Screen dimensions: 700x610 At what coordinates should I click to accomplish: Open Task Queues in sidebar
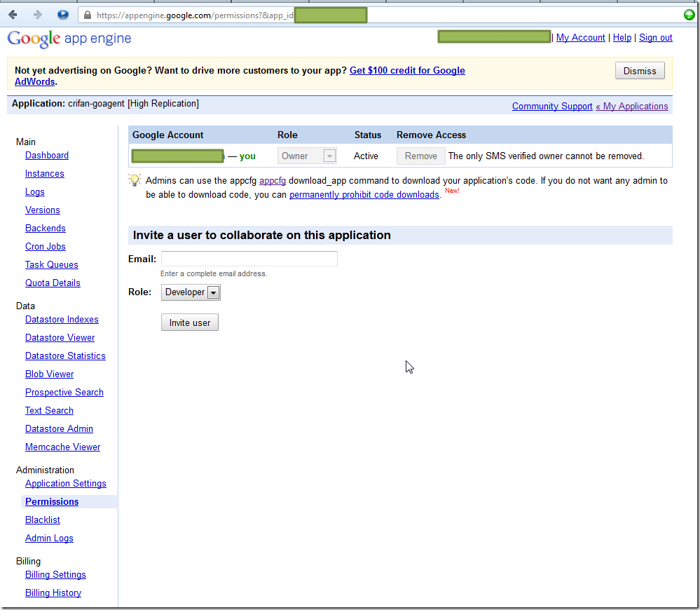tap(52, 265)
